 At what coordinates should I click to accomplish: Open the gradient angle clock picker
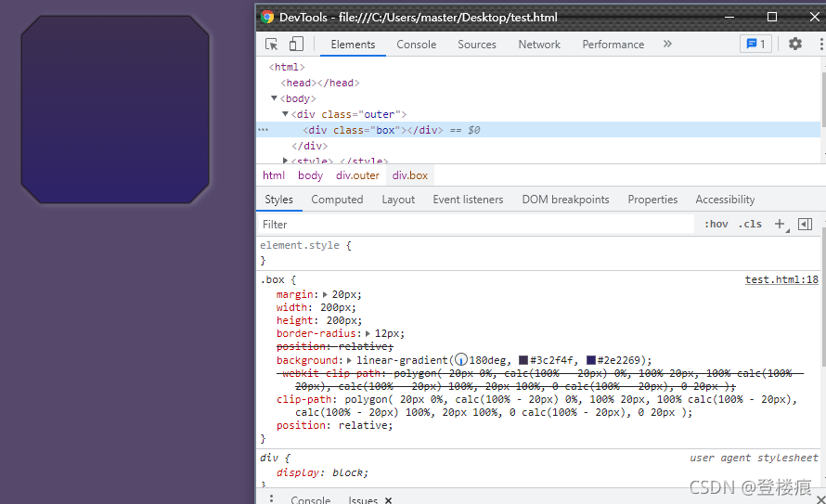click(x=461, y=360)
